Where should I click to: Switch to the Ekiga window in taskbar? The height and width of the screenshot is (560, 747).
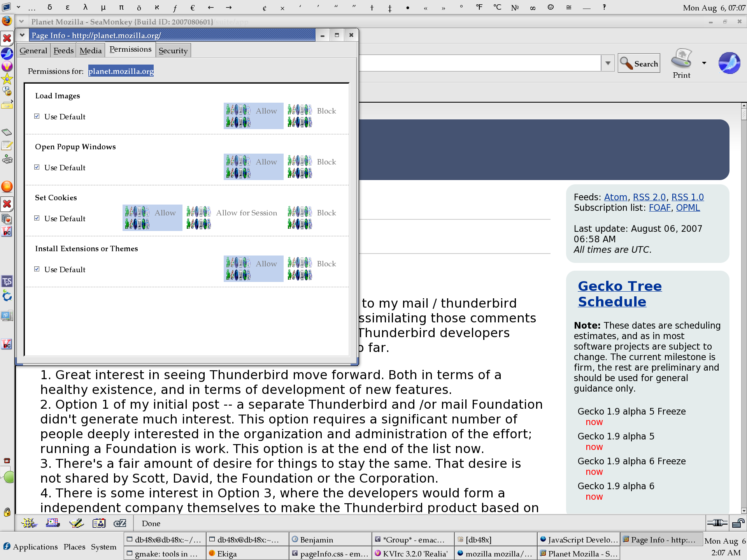click(x=247, y=553)
